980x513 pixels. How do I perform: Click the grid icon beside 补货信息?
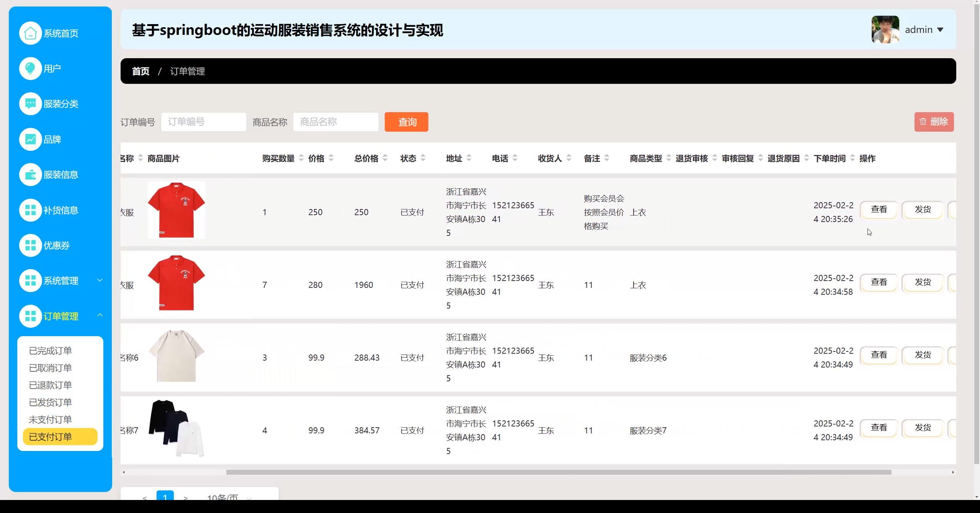(x=30, y=210)
